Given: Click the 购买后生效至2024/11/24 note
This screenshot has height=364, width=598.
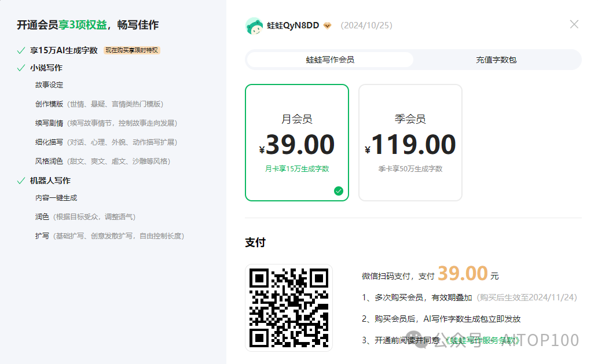Looking at the screenshot, I should 527,297.
